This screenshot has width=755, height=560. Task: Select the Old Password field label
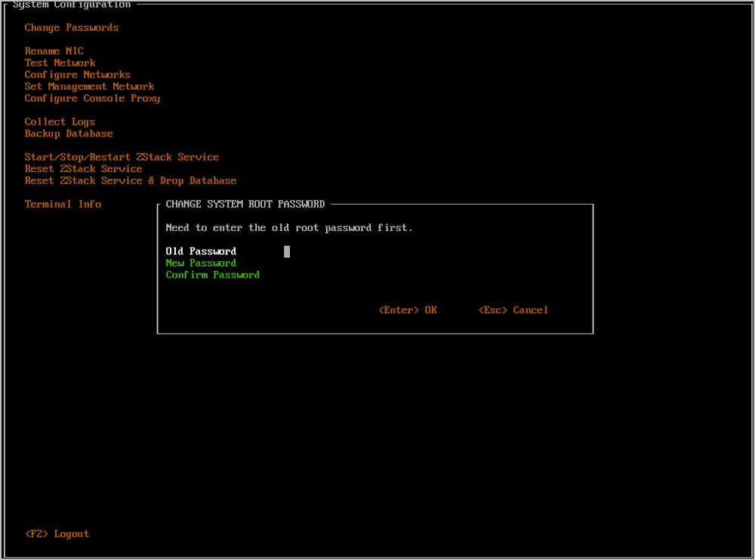[201, 251]
